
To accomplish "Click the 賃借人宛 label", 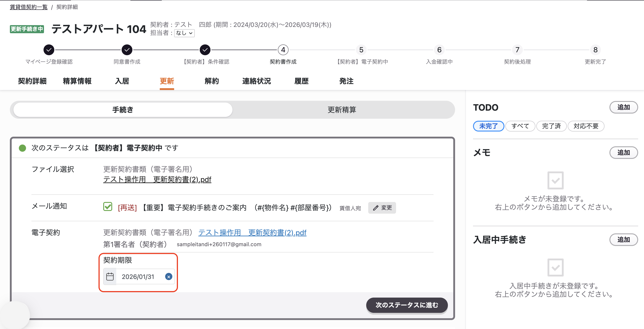I will tap(350, 208).
